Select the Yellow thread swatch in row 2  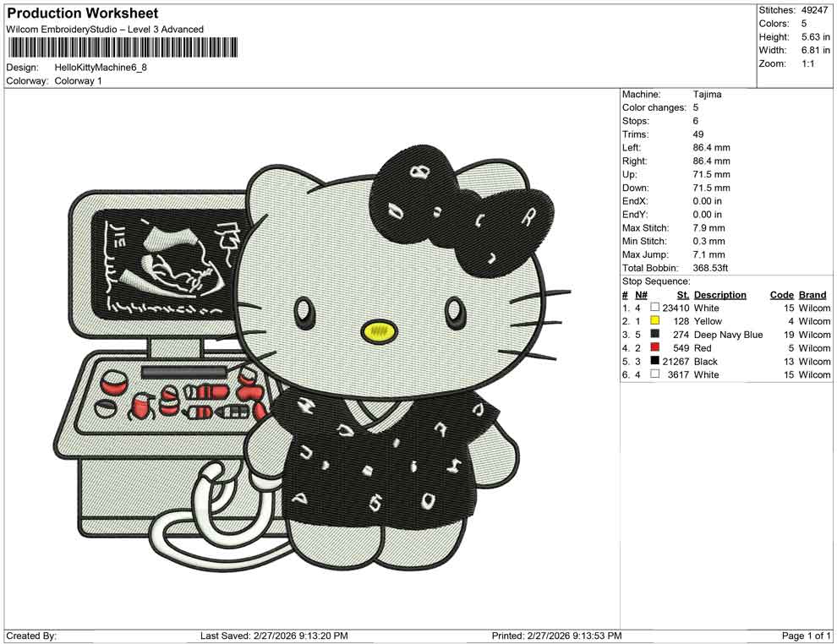pyautogui.click(x=655, y=321)
